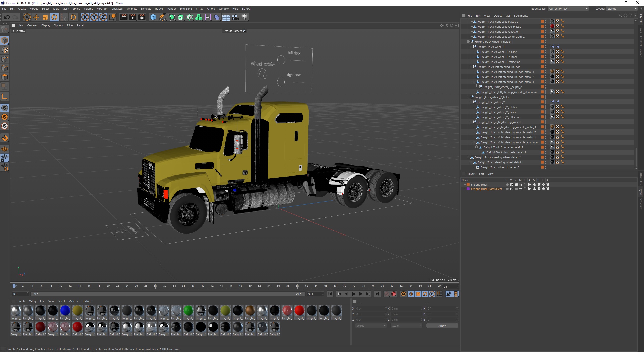The width and height of the screenshot is (644, 352).
Task: Activate the Move tool
Action: click(x=36, y=17)
